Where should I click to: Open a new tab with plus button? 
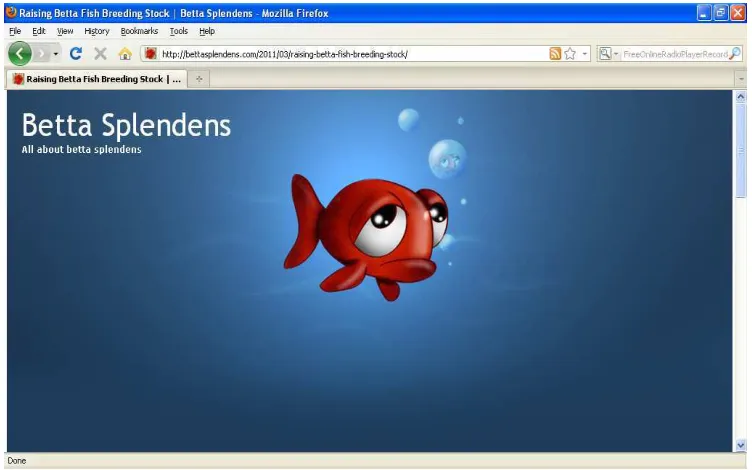click(199, 79)
